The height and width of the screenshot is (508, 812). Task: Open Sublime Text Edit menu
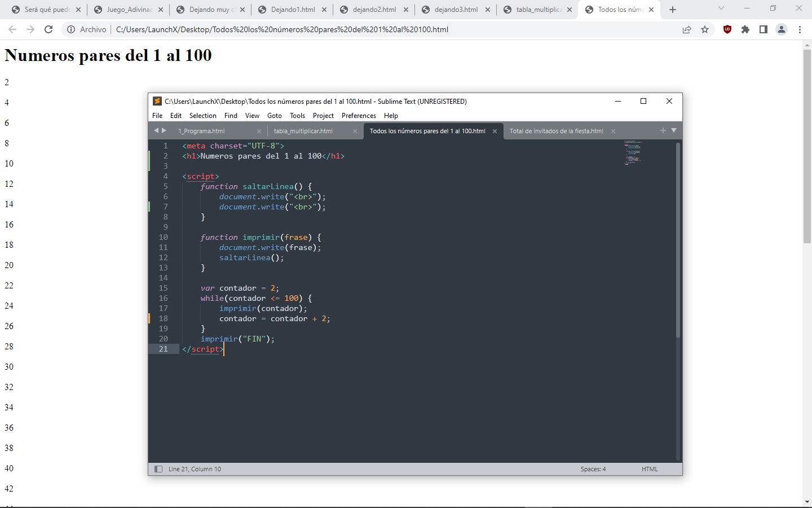(x=176, y=116)
